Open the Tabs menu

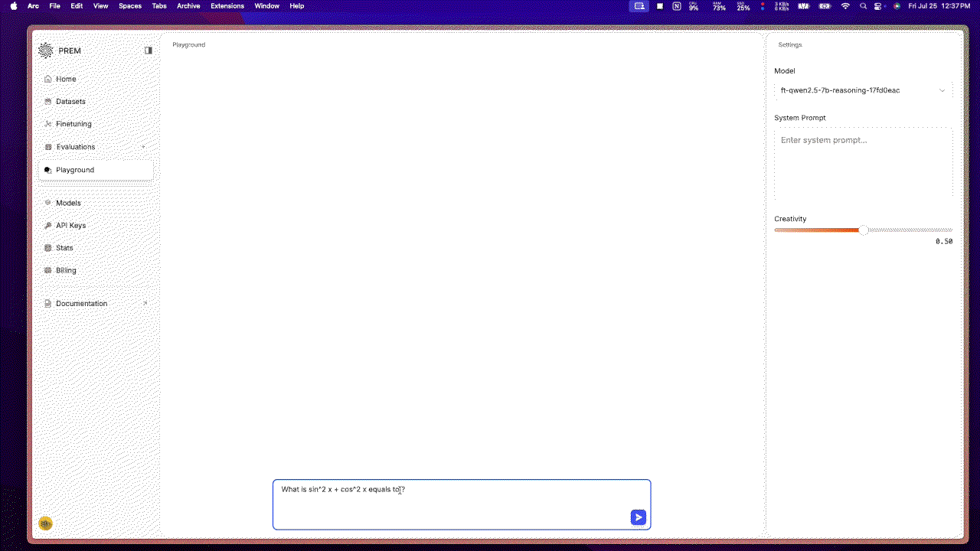point(159,6)
